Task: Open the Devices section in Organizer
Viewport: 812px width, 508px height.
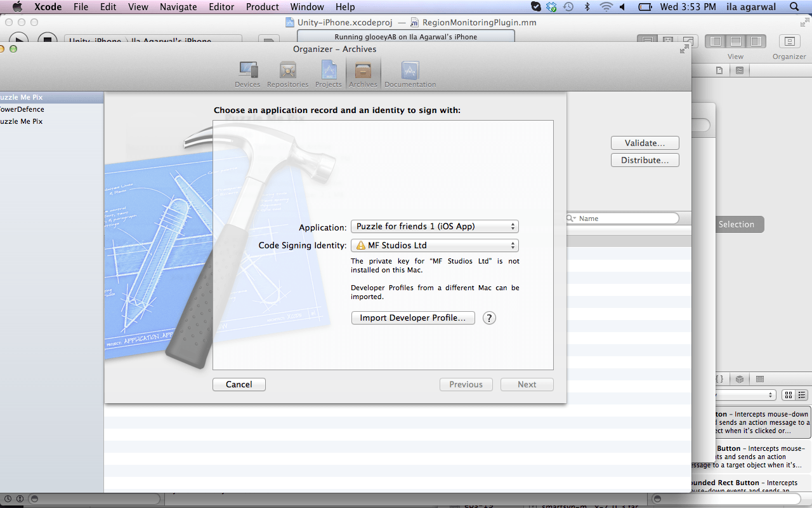Action: (x=247, y=74)
